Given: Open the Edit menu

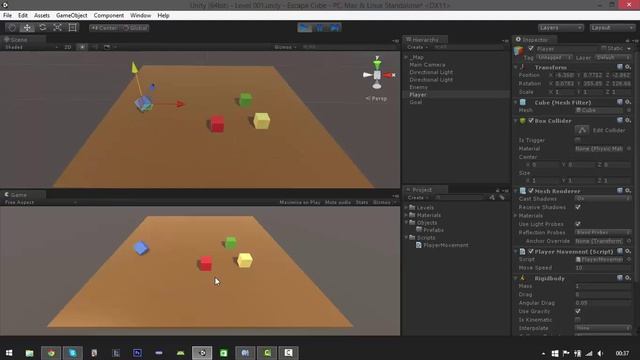Looking at the screenshot, I should point(23,16).
